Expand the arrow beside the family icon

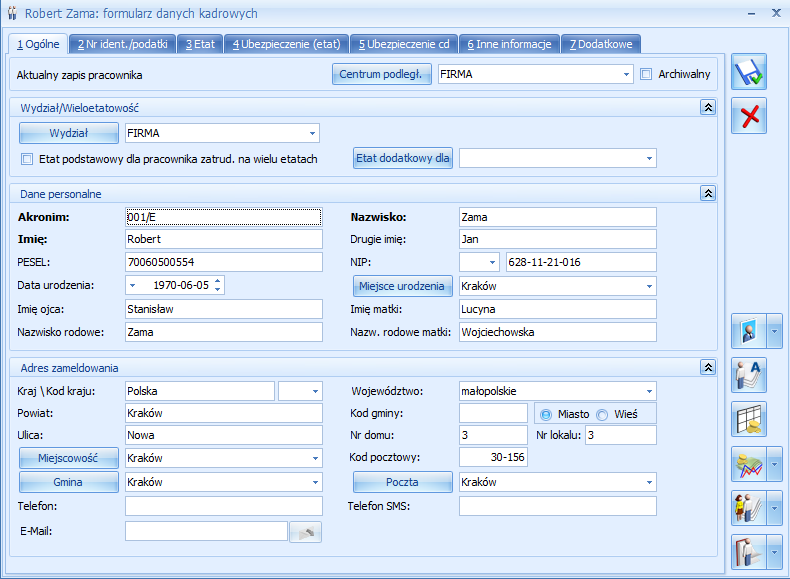(774, 508)
